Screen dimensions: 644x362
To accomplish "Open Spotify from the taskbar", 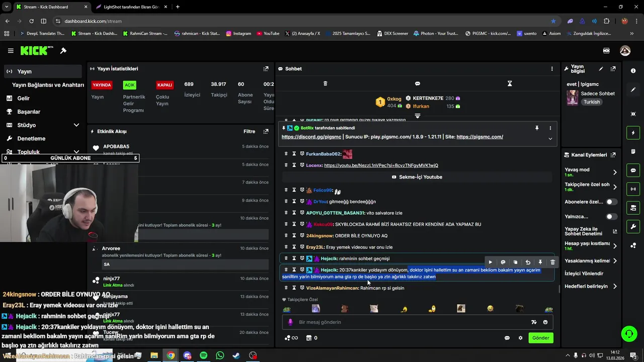I will (203, 355).
